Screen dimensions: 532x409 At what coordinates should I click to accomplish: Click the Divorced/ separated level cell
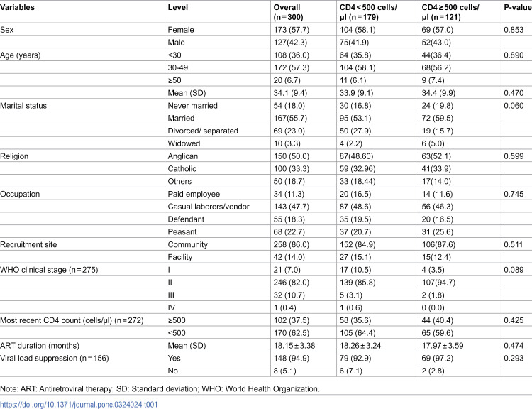(x=203, y=131)
